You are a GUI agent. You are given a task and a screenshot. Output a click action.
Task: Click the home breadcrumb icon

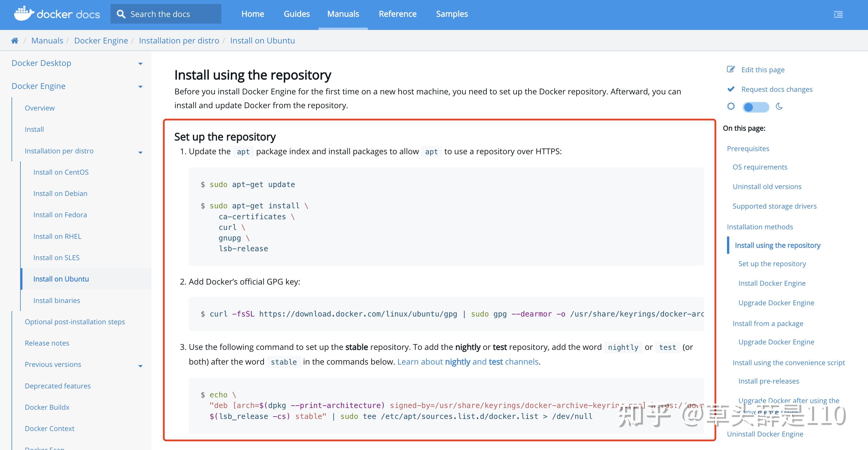point(14,41)
